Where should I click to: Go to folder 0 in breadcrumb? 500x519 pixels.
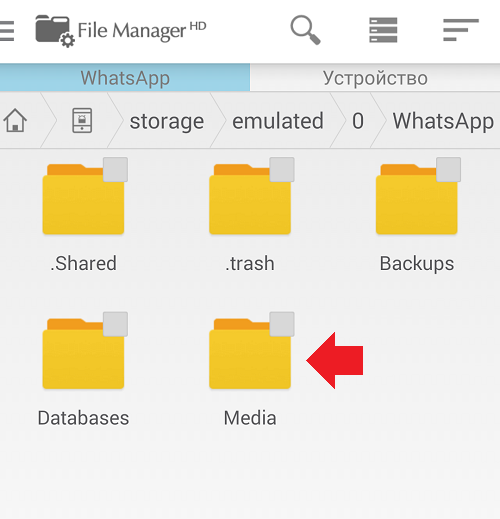coord(358,121)
